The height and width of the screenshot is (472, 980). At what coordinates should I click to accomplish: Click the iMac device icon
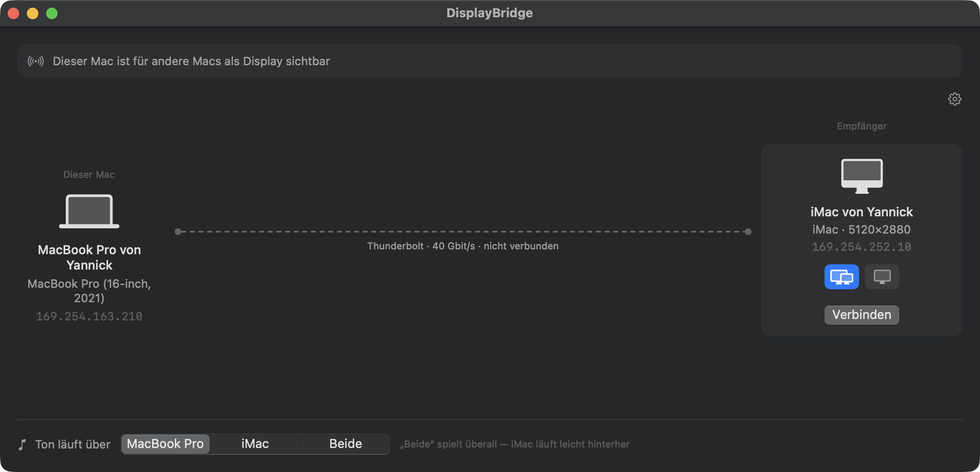tap(861, 176)
